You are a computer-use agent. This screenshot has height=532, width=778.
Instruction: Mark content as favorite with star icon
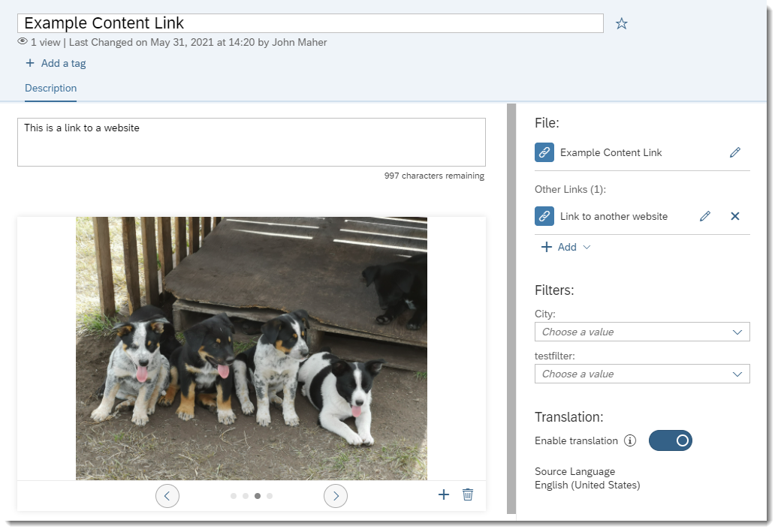coord(621,24)
